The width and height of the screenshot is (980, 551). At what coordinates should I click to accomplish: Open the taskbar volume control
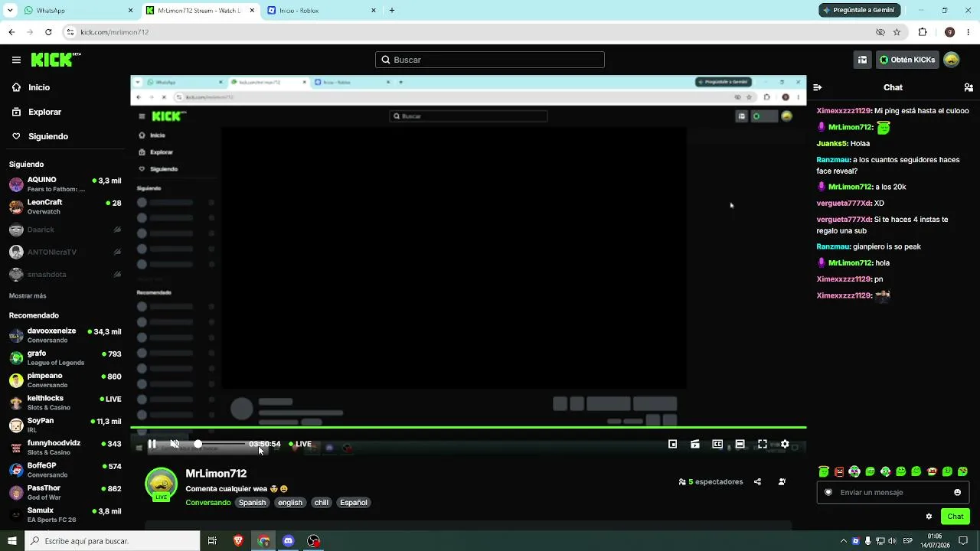pyautogui.click(x=891, y=541)
